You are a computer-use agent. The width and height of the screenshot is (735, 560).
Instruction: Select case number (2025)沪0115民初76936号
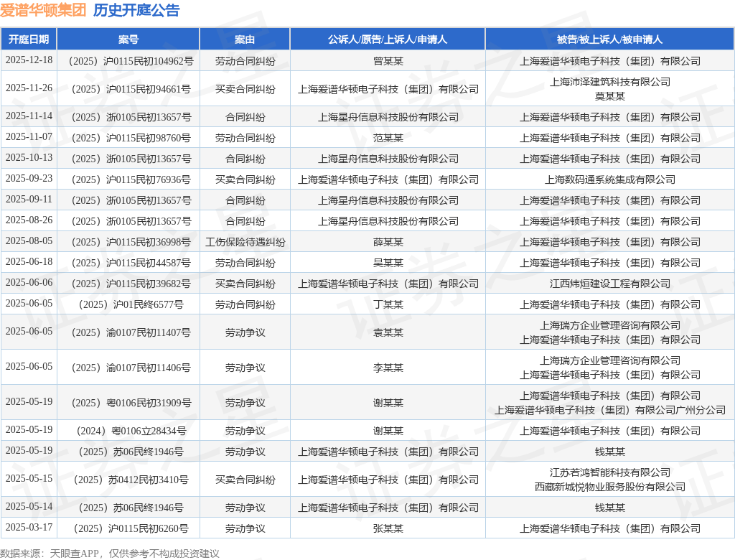[128, 179]
